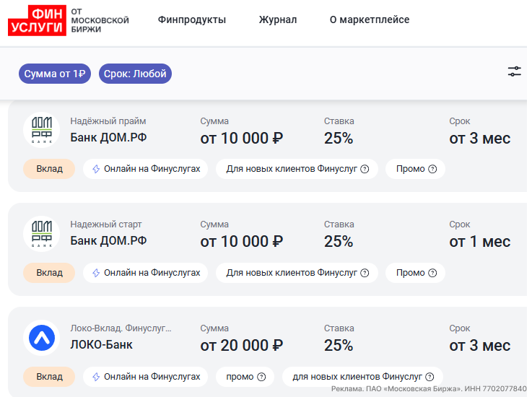Click Онлайн на Финуслугах tag in Надёжный прайм

point(146,169)
